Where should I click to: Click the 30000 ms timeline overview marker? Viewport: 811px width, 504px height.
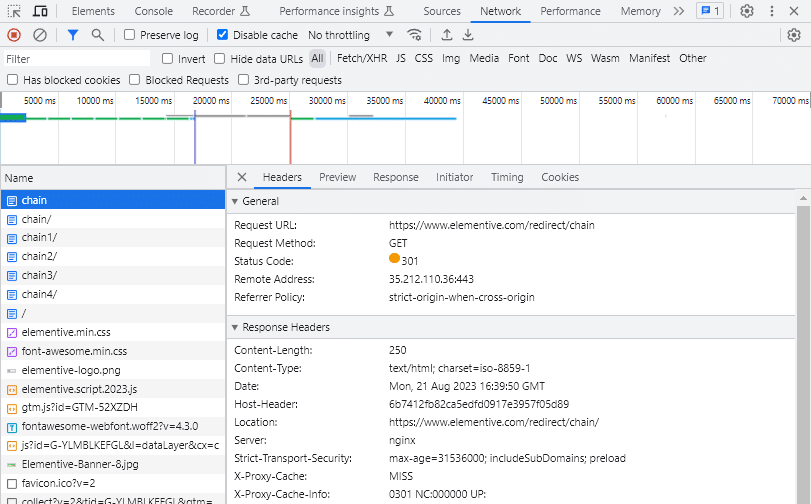(x=327, y=100)
